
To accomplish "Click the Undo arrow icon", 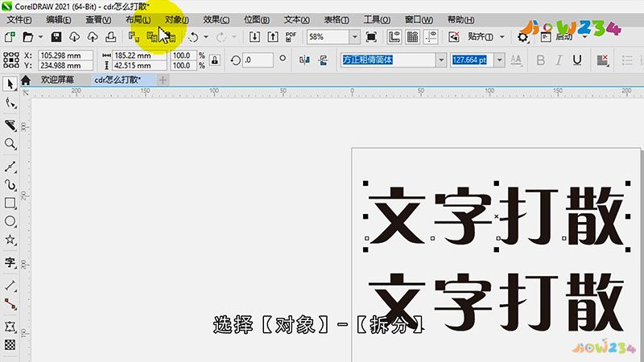I will tap(193, 37).
